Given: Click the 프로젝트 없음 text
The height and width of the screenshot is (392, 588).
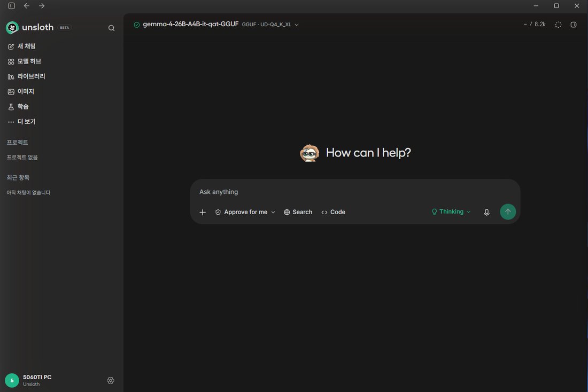Looking at the screenshot, I should (x=22, y=158).
